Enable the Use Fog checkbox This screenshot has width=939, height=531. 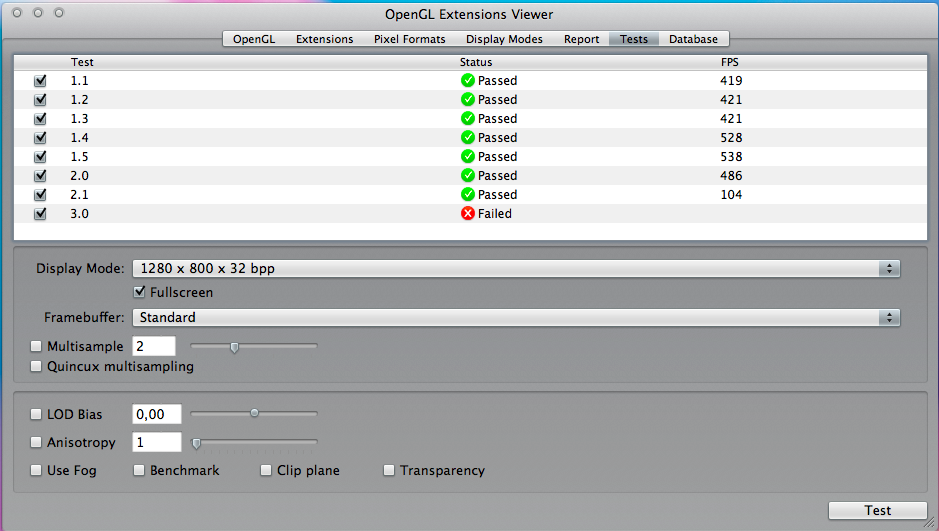[x=36, y=471]
